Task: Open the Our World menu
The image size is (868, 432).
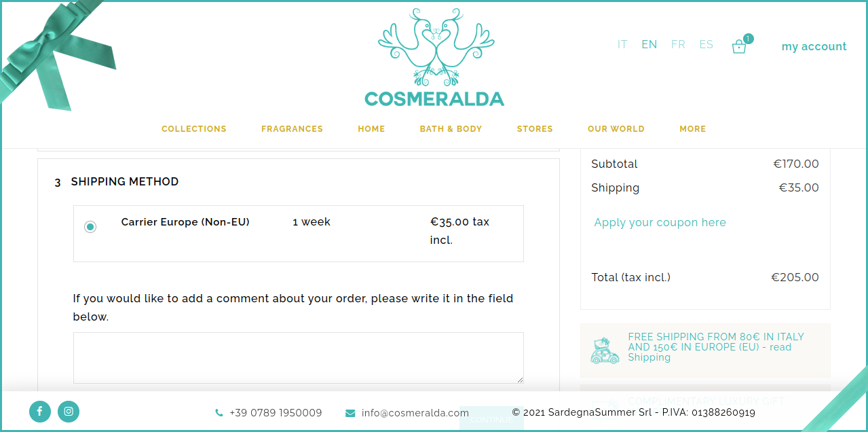Action: coord(616,129)
